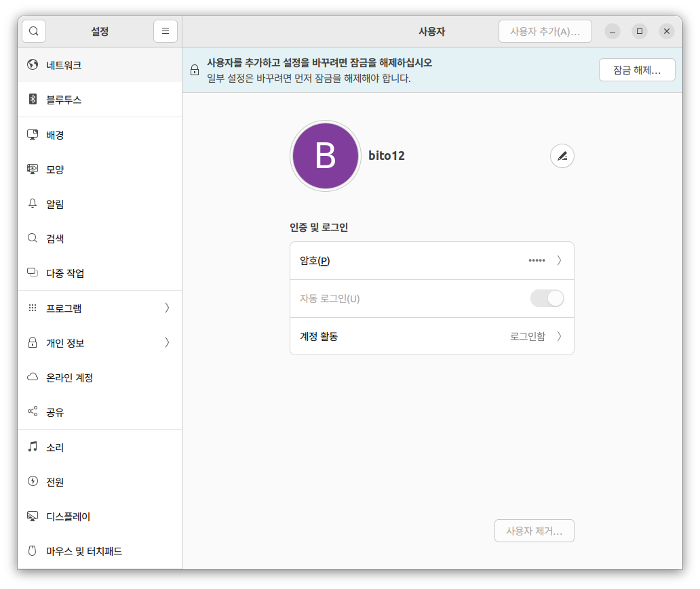This screenshot has height=589, width=700.
Task: Open 온라인 계정 settings page
Action: click(100, 377)
